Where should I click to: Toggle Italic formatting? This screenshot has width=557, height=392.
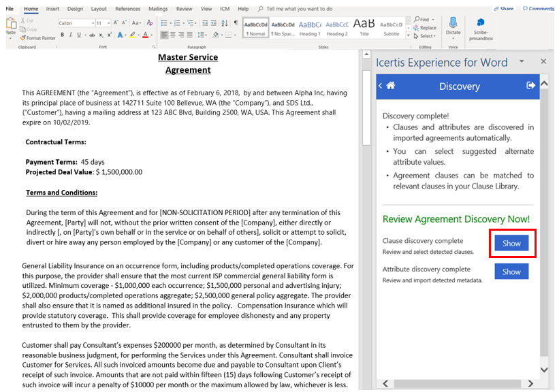[x=69, y=35]
